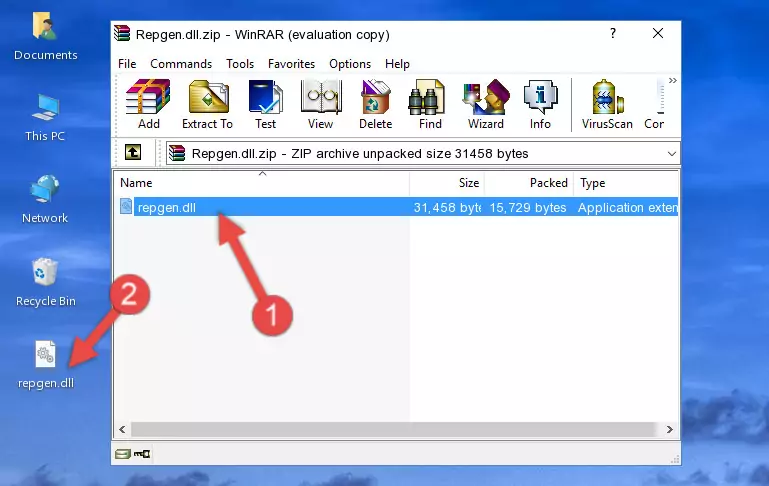Viewport: 769px width, 486px height.
Task: Run VirusScan on the archive
Action: tap(607, 104)
